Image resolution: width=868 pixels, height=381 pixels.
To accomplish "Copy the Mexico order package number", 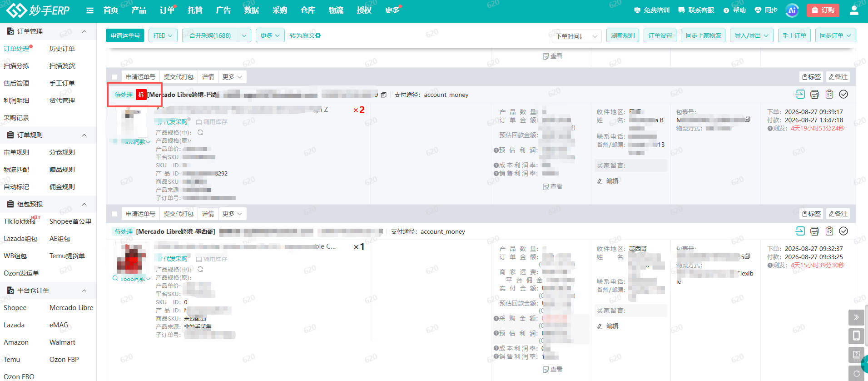I will [748, 256].
